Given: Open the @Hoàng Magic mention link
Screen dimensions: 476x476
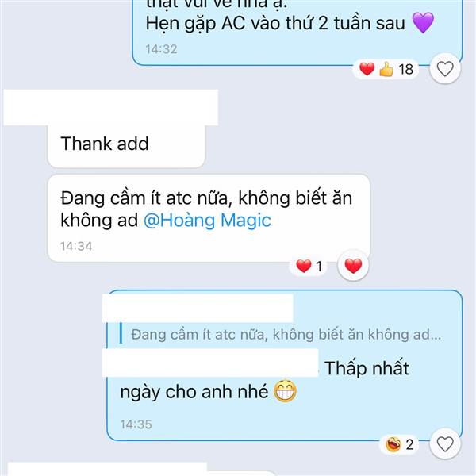Looking at the screenshot, I should click(207, 220).
